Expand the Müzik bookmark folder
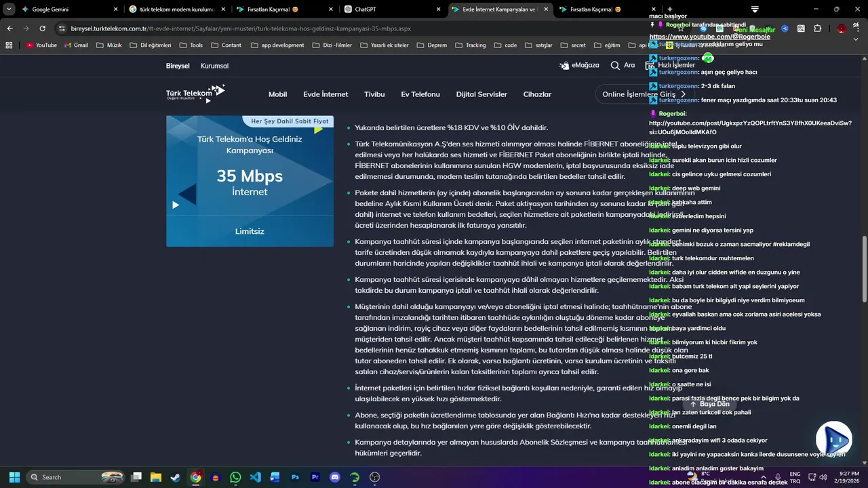Screen dimensions: 868x488 [x=109, y=45]
